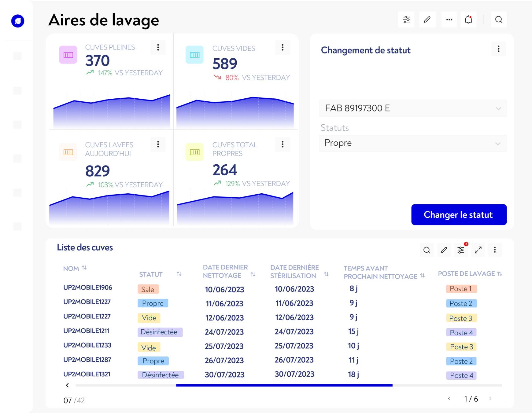Open Cuves Pleines card options menu

coord(158,47)
